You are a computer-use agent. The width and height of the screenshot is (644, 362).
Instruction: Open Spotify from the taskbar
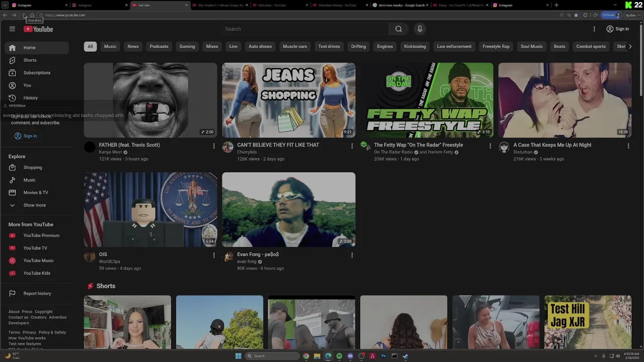339,356
